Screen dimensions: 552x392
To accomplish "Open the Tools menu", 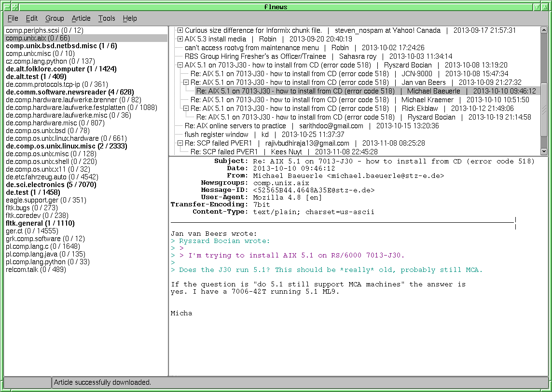I will coord(107,18).
